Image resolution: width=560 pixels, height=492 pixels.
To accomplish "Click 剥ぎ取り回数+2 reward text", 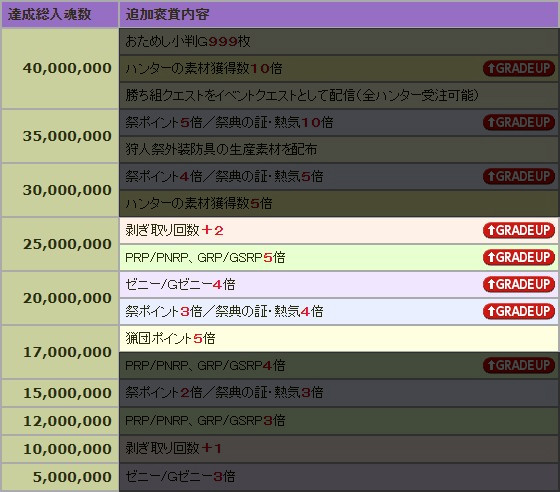I will click(x=174, y=230).
